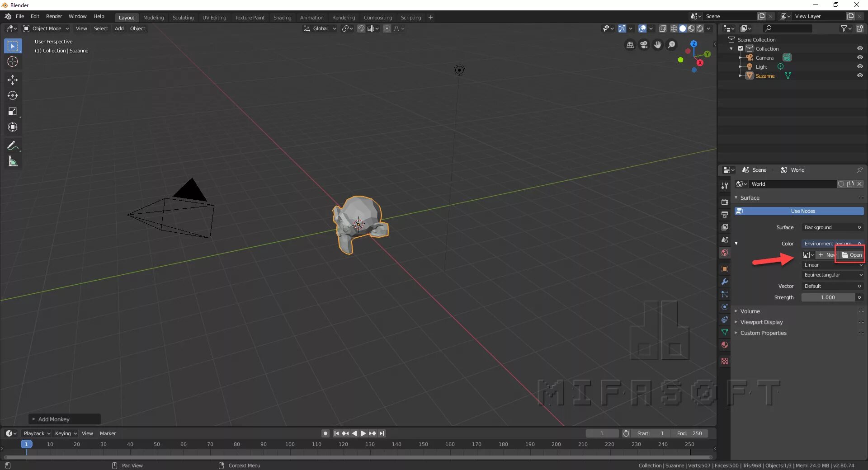
Task: Expand the Viewport Display panel
Action: coord(761,322)
